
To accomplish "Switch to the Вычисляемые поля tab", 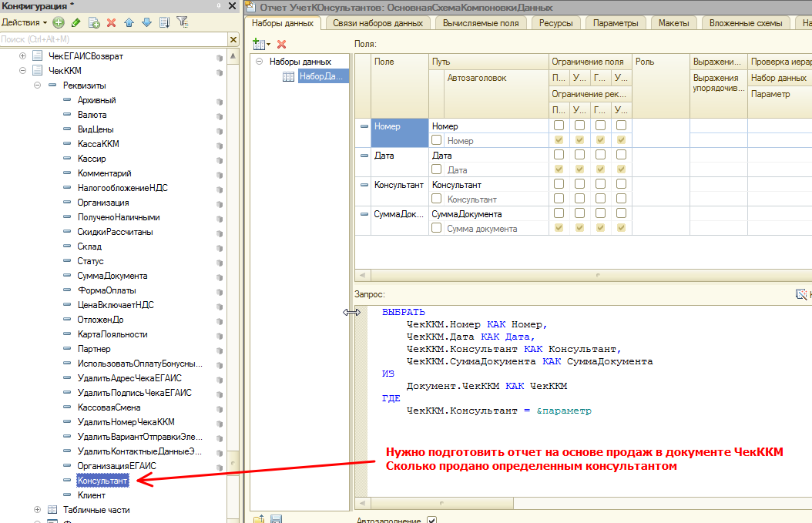I will pyautogui.click(x=481, y=23).
